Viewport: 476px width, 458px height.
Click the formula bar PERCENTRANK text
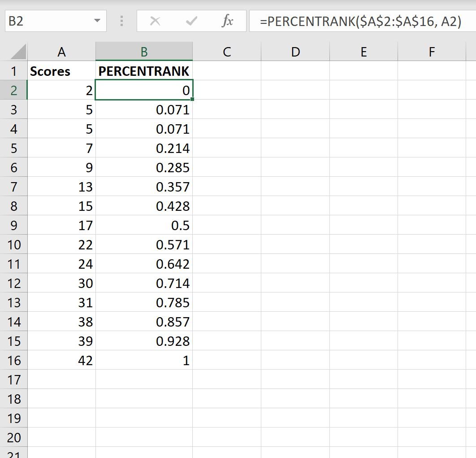pos(360,21)
